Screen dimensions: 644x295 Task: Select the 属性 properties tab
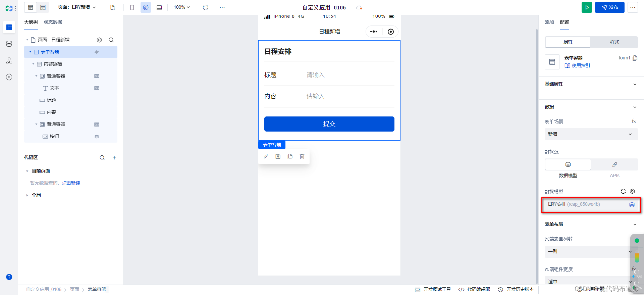[x=568, y=42]
